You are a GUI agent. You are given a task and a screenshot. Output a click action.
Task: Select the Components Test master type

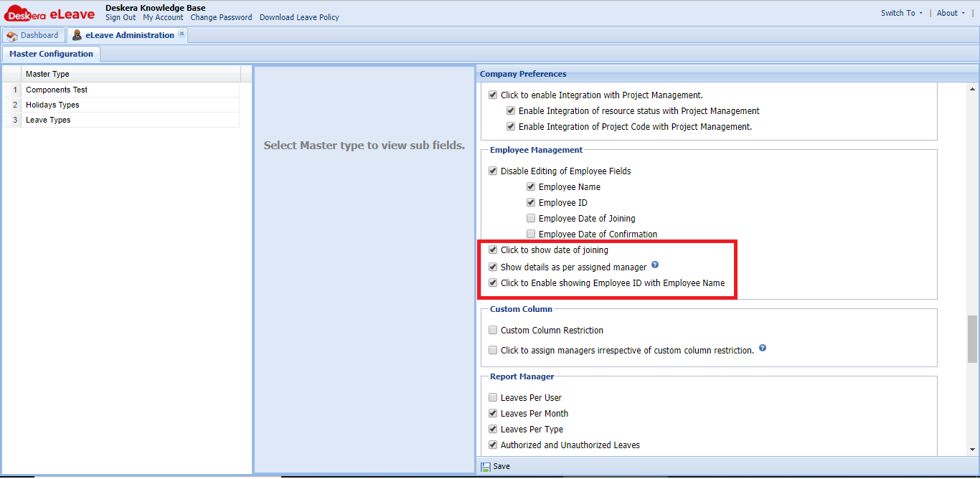click(x=121, y=90)
